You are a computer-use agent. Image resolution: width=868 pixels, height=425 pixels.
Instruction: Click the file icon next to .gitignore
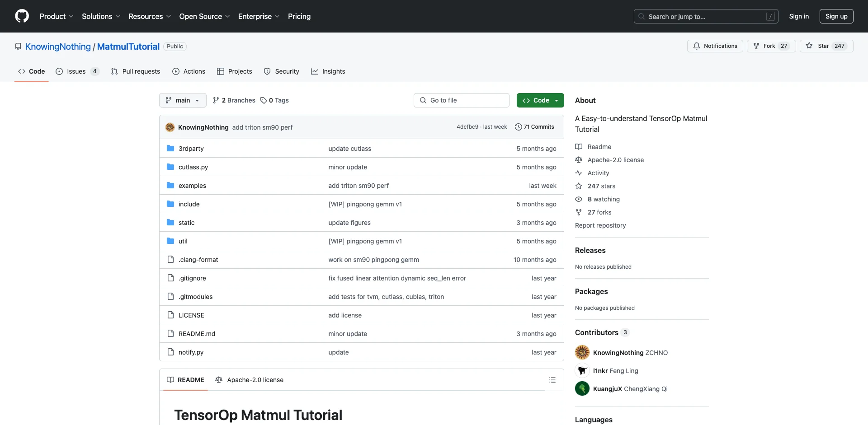pos(170,278)
